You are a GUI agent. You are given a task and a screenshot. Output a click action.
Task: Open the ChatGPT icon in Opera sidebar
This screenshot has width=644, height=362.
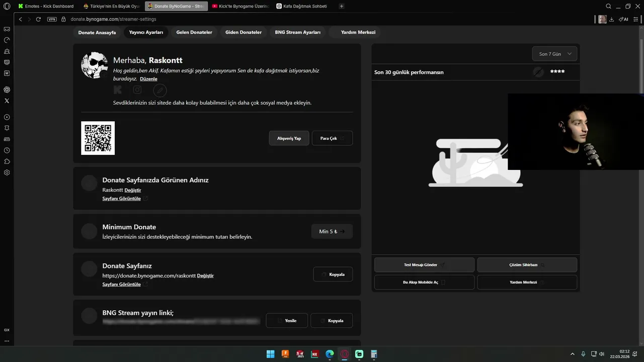[x=7, y=89]
